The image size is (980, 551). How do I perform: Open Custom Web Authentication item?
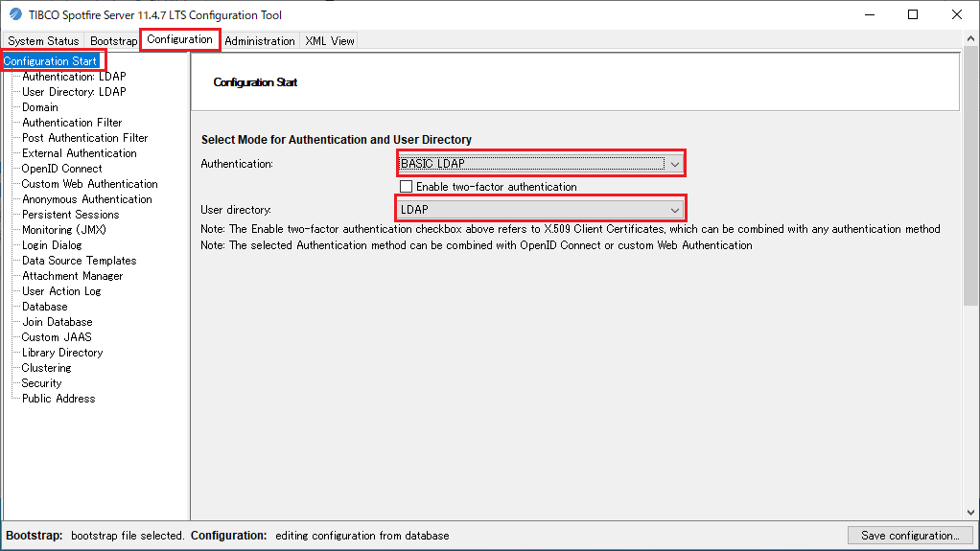tap(89, 184)
